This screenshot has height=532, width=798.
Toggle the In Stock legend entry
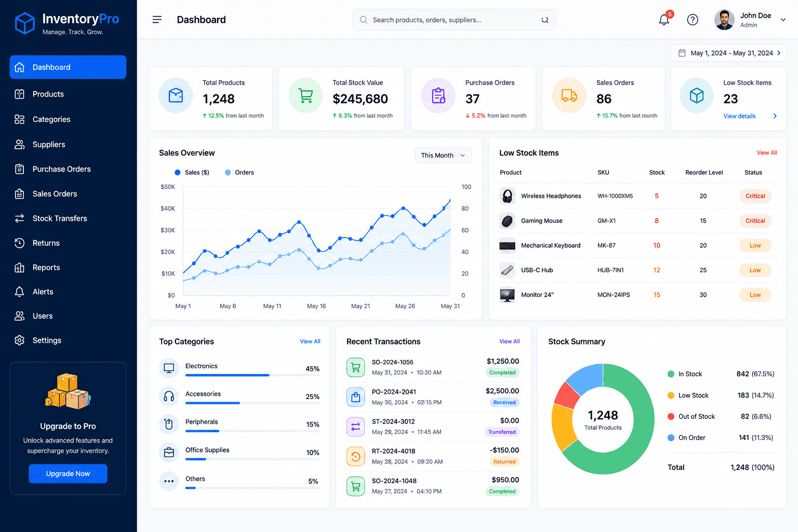[685, 374]
